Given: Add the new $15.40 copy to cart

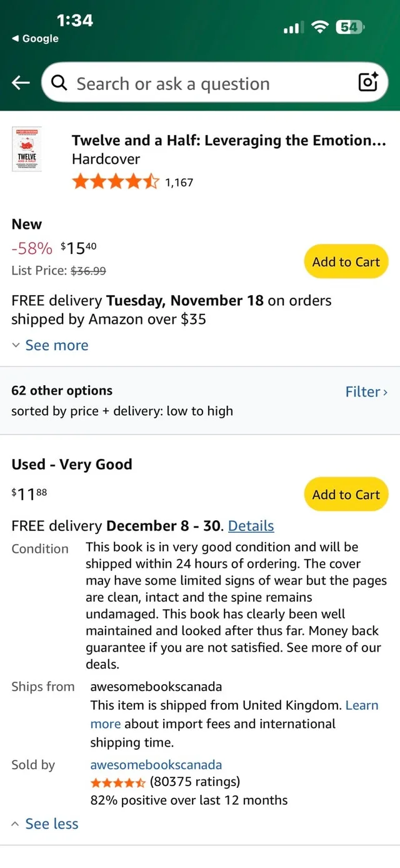Looking at the screenshot, I should pos(346,261).
